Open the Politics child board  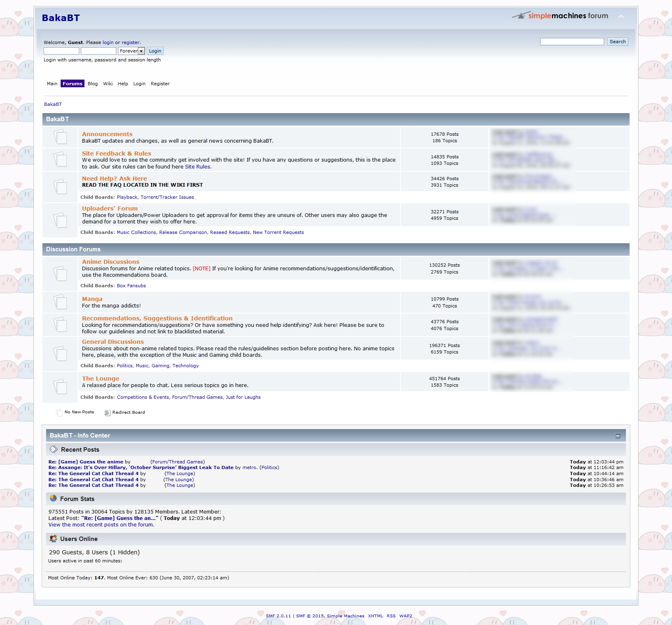pyautogui.click(x=124, y=366)
